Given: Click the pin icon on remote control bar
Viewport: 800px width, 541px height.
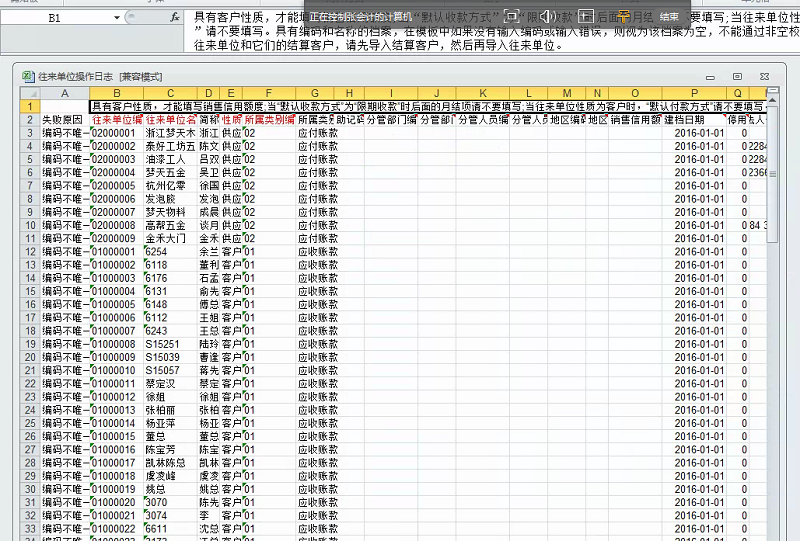Looking at the screenshot, I should (x=621, y=16).
